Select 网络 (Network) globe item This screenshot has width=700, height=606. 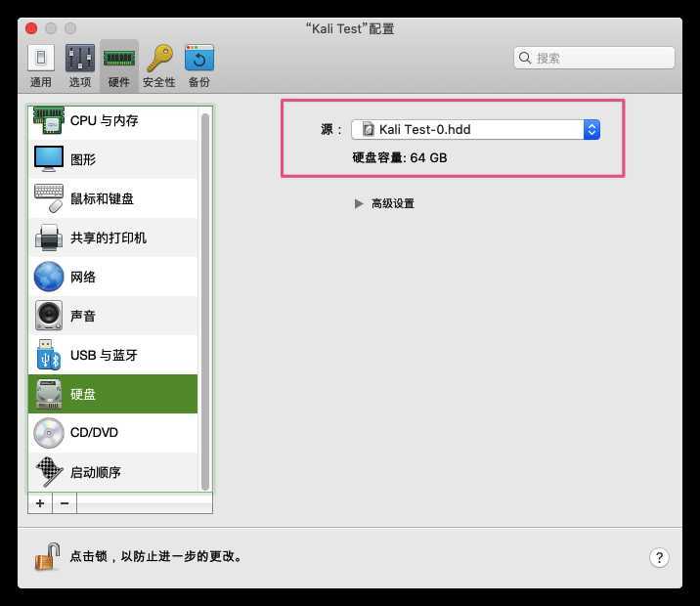(x=113, y=277)
